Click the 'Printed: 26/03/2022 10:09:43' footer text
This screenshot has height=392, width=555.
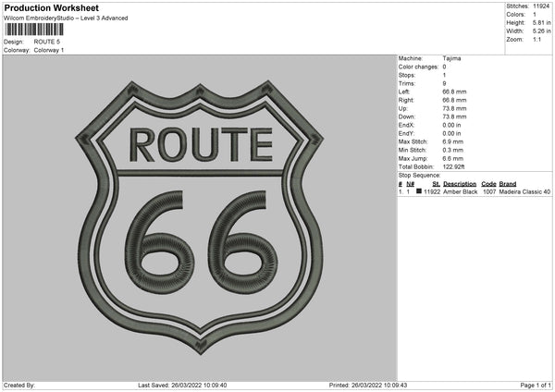[x=368, y=386]
